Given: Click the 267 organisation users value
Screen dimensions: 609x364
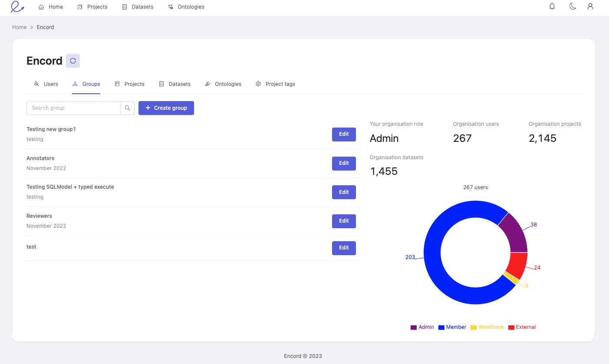Looking at the screenshot, I should point(462,138).
